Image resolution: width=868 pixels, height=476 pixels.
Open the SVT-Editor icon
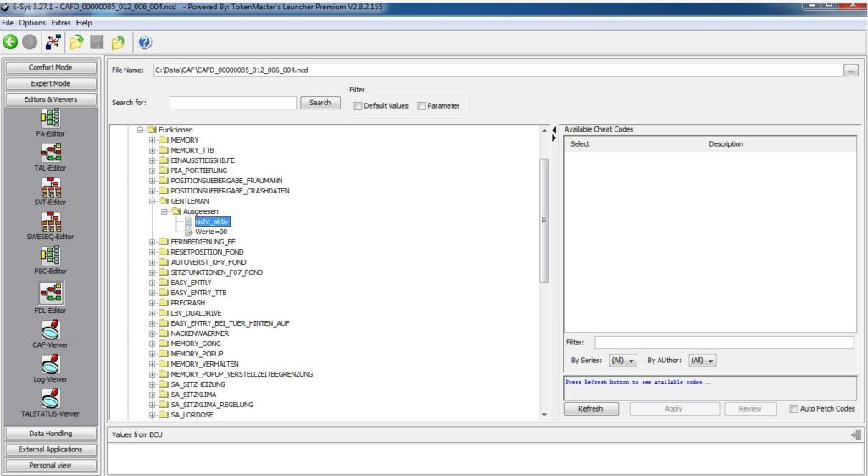tap(50, 187)
